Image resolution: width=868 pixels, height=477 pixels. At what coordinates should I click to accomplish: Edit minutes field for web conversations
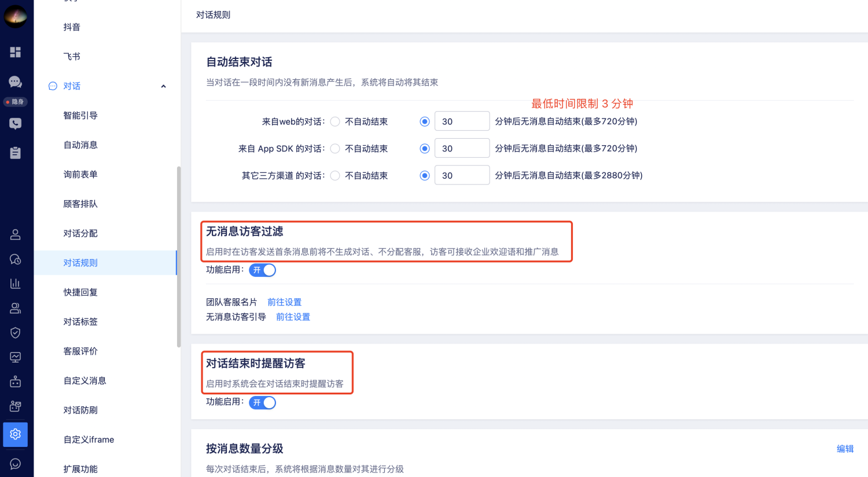pyautogui.click(x=462, y=121)
